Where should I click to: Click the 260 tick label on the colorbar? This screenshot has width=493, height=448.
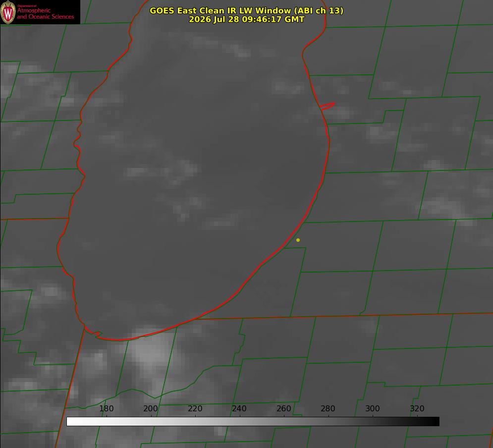point(283,408)
